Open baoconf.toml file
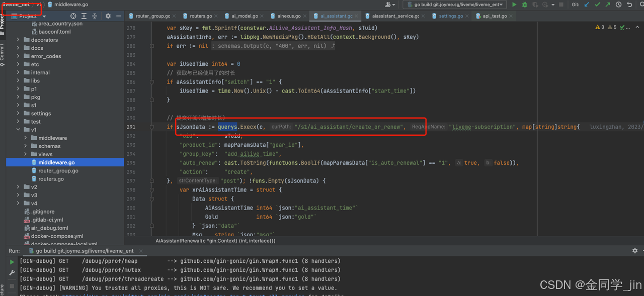Screen dimensions: 644x296 (54, 32)
